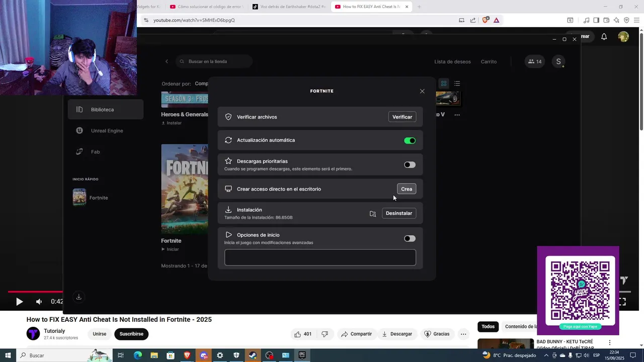Enter fullscreen on the YouTube player
This screenshot has width=644, height=362.
coord(622,302)
